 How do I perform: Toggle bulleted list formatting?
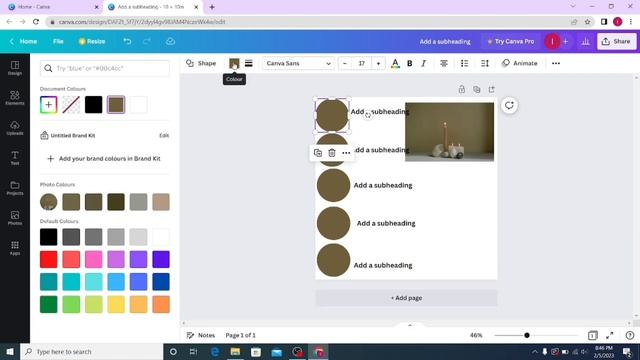tap(464, 63)
